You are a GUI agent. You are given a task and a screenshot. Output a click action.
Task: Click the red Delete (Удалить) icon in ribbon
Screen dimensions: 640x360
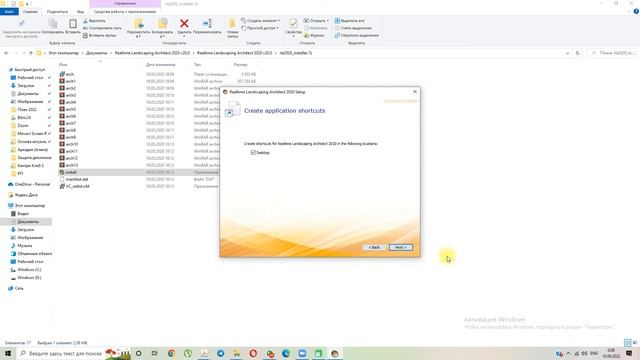tap(184, 24)
